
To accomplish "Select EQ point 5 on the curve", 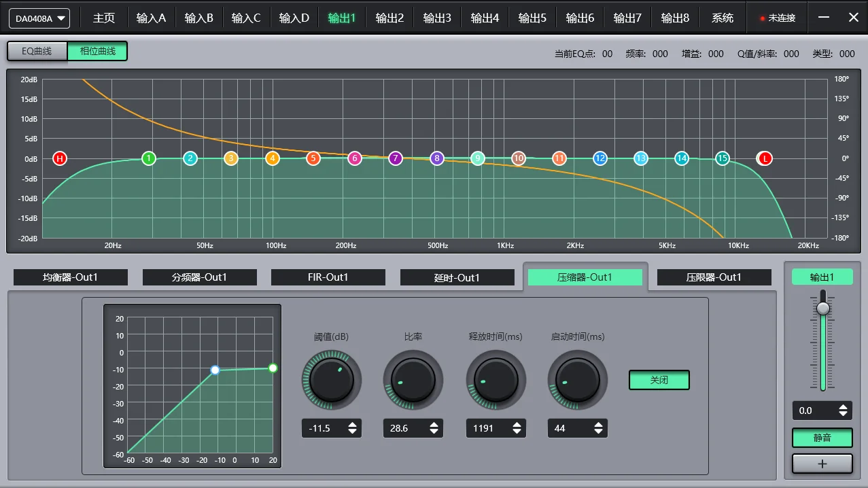I will (x=313, y=158).
